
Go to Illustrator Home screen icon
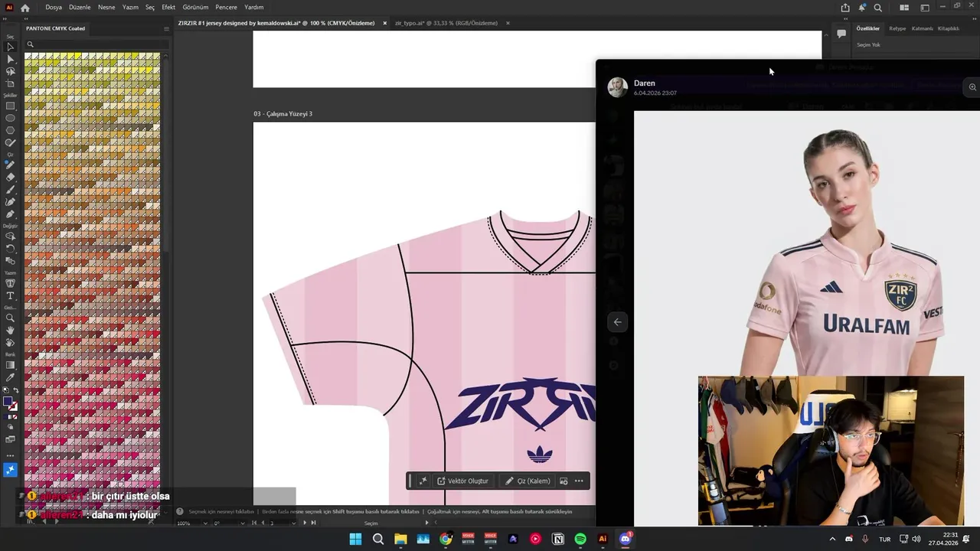25,8
